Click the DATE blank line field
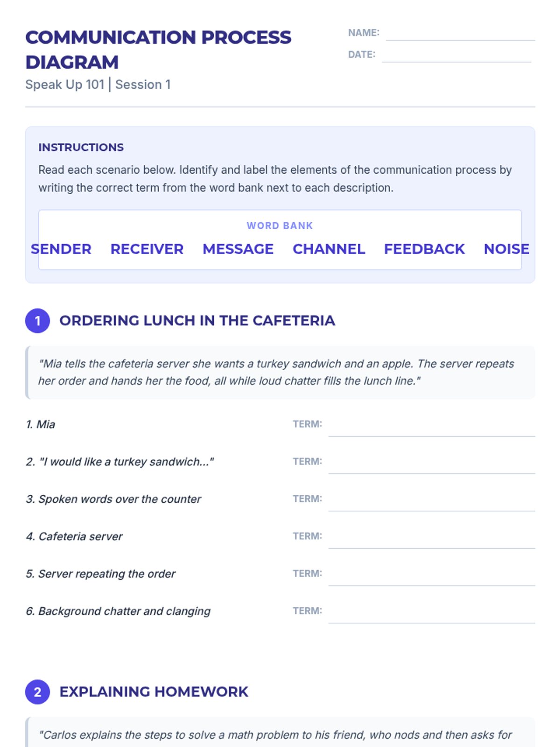The height and width of the screenshot is (747, 560). click(x=456, y=55)
